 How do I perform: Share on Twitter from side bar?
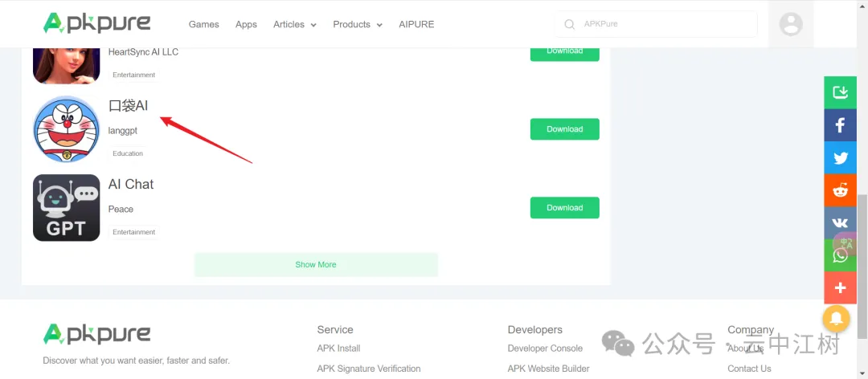pyautogui.click(x=841, y=157)
